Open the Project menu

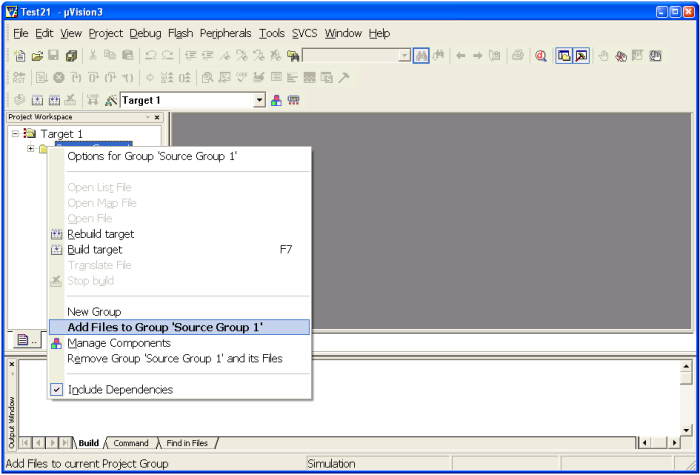(x=106, y=33)
